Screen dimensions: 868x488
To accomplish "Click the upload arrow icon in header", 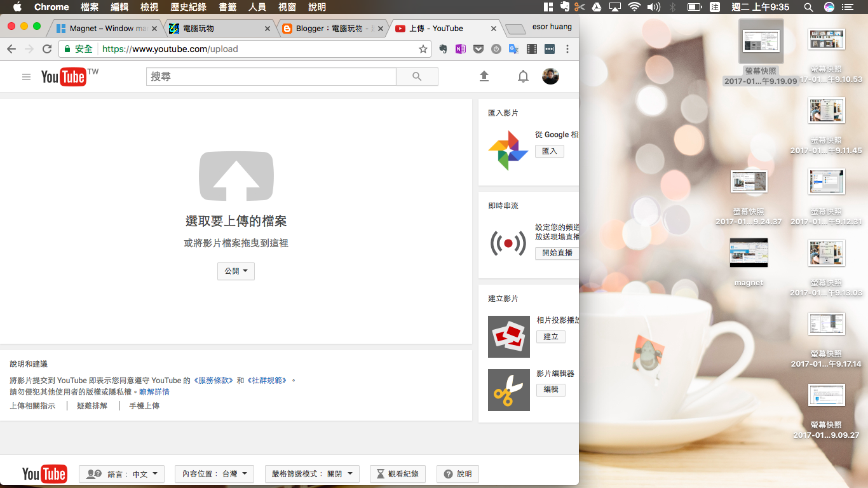I will click(x=484, y=76).
